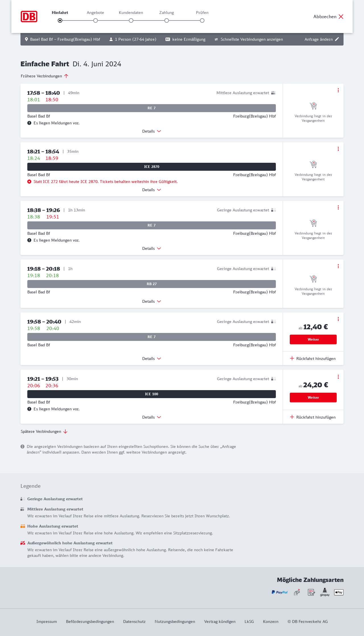Select the Zahlung progress step

click(x=167, y=20)
